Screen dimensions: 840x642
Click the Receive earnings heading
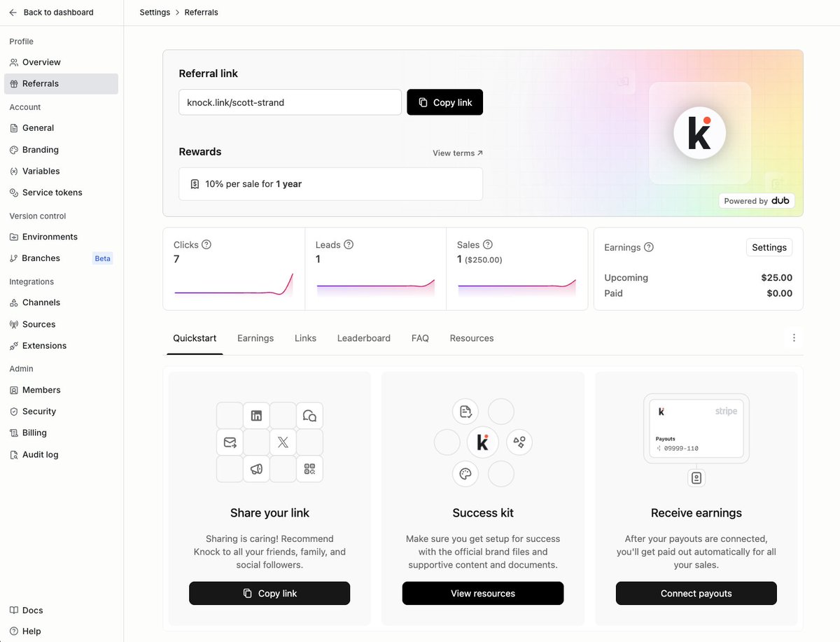[696, 513]
